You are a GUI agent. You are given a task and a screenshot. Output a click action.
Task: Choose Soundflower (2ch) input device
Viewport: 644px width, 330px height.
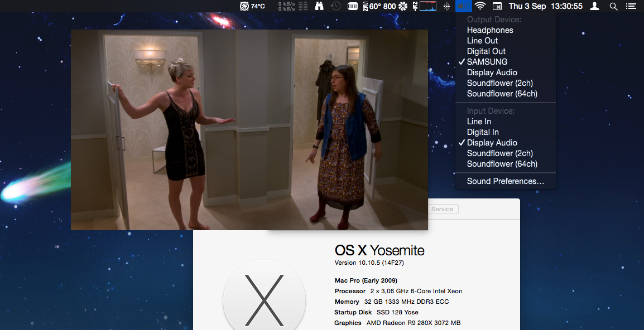[506, 153]
